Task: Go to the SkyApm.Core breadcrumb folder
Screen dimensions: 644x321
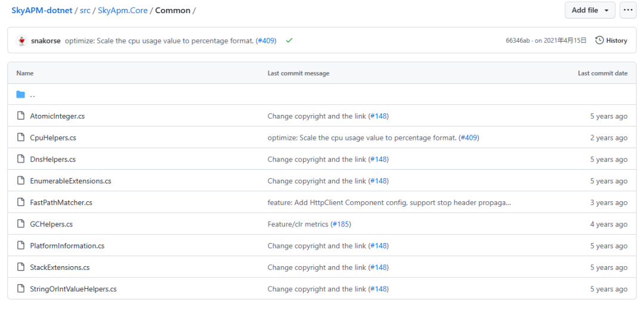Action: coord(122,10)
